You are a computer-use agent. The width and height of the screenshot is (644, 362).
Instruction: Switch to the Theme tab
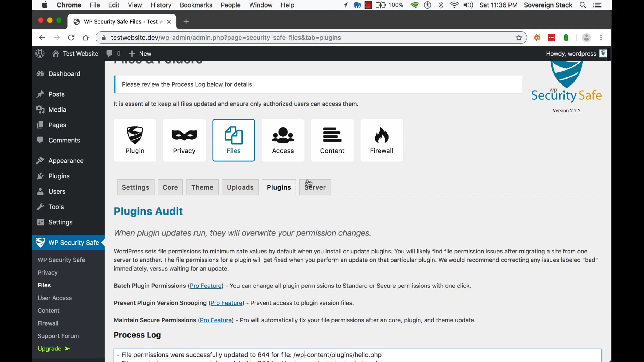click(x=202, y=187)
